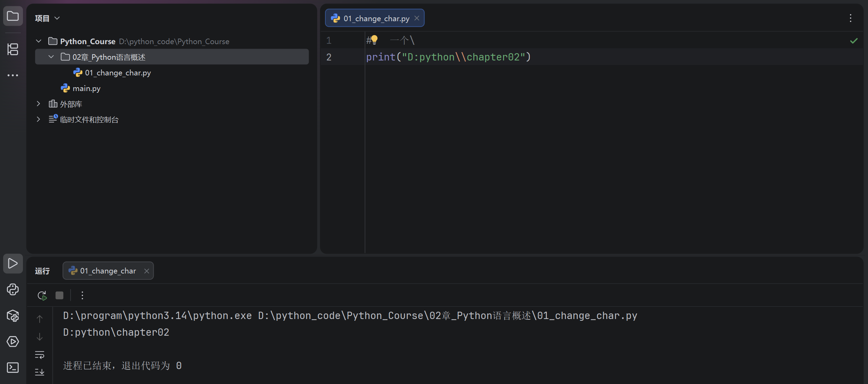Stop the running process square button

[x=59, y=295]
